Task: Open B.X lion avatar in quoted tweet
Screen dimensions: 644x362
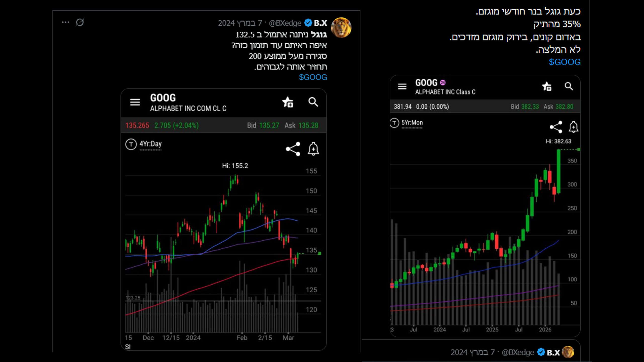Action: point(341,28)
